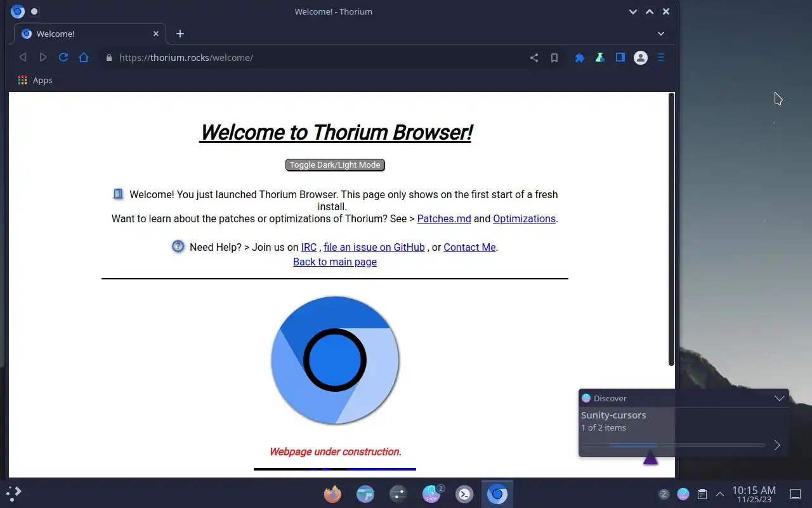Toggle window on all desktops pin
Screen dimensions: 812x508
coord(34,11)
